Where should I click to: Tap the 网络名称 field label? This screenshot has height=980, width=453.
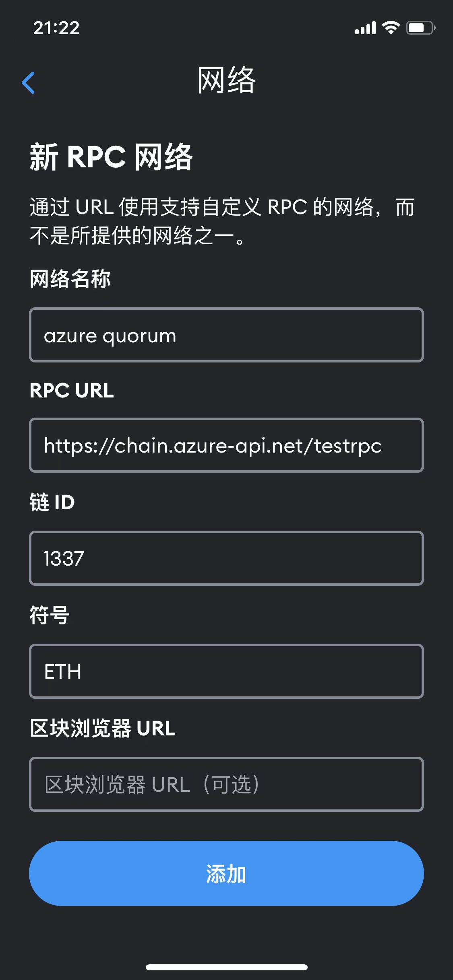tap(70, 279)
